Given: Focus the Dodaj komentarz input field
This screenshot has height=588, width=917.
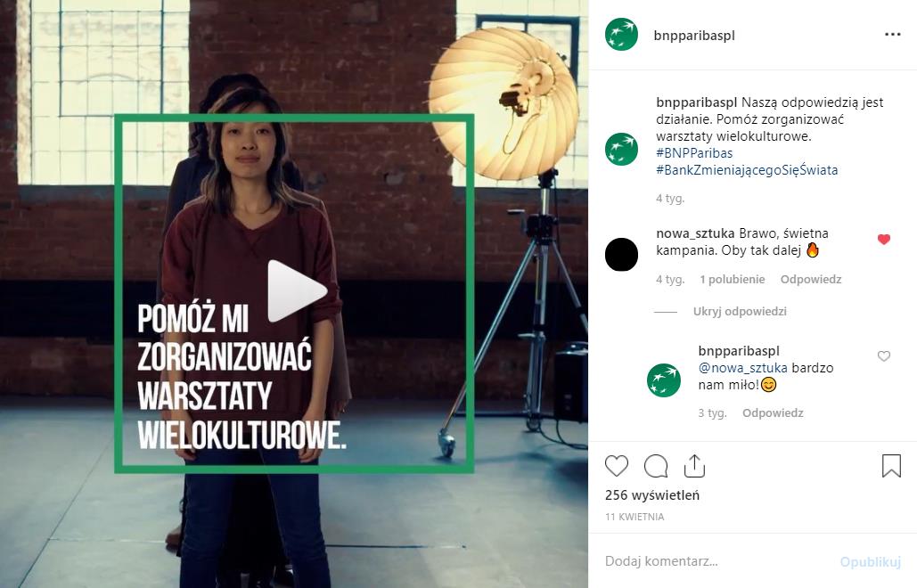Looking at the screenshot, I should (717, 561).
